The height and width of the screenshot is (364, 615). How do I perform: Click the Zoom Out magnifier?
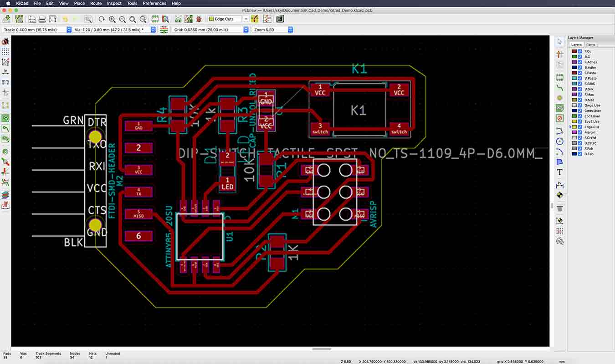tap(123, 19)
